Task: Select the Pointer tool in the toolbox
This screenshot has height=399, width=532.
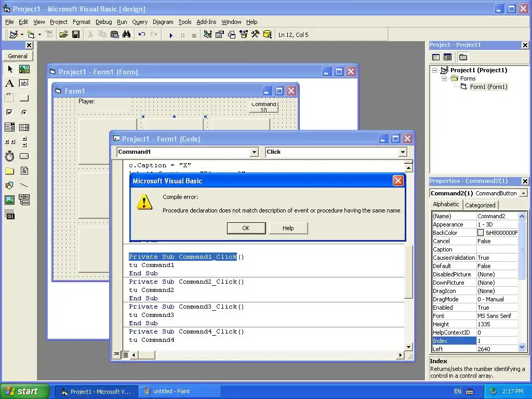Action: (x=10, y=69)
